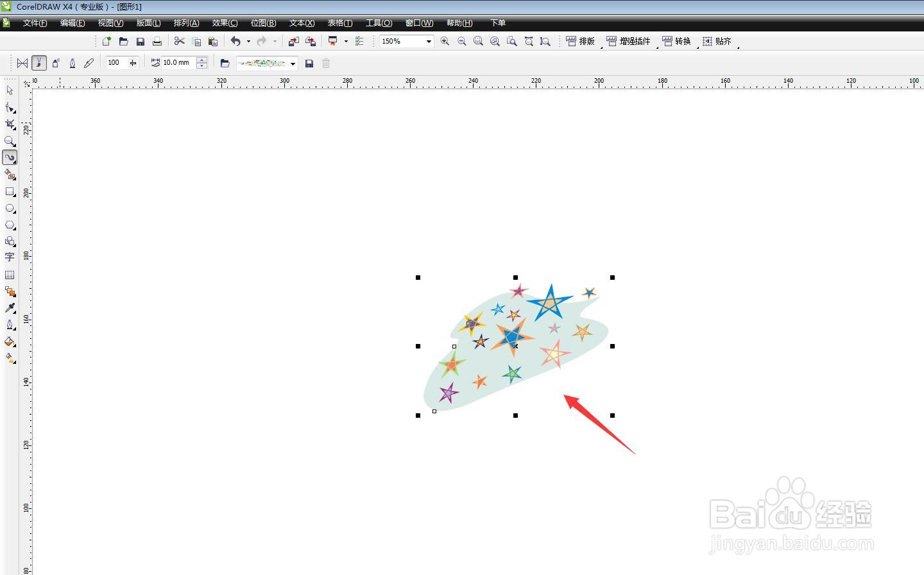This screenshot has height=575, width=924.
Task: Open the 效果(C) menu
Action: pos(225,23)
